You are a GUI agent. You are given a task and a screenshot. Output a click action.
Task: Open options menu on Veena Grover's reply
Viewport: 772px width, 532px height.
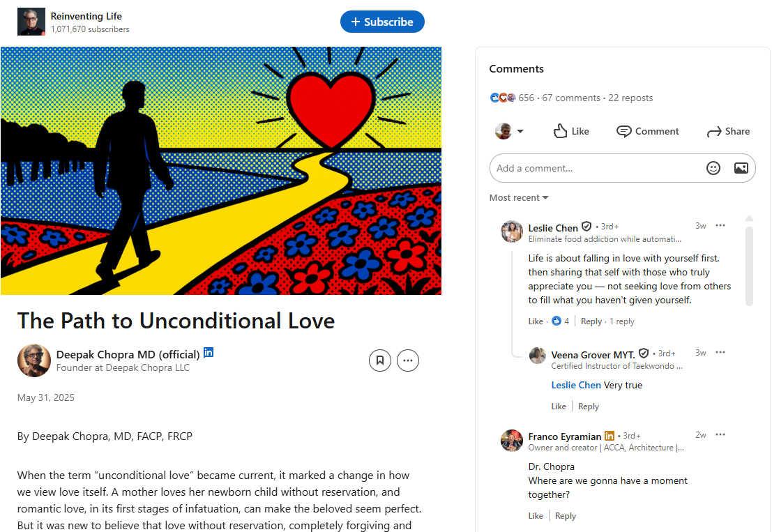coord(720,353)
